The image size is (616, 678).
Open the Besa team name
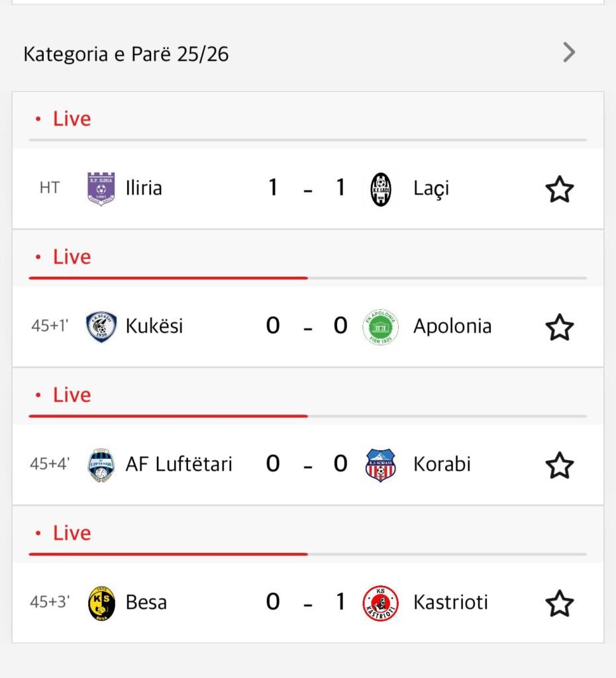point(146,603)
